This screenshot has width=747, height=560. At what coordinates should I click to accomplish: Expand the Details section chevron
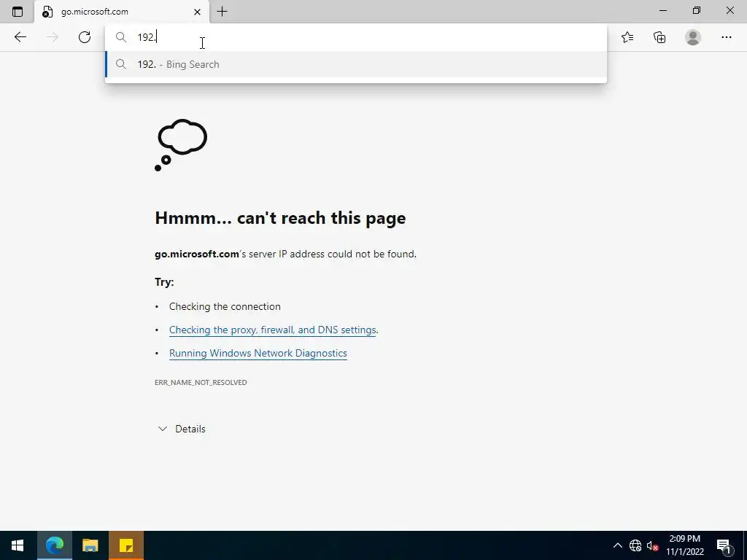(x=163, y=429)
